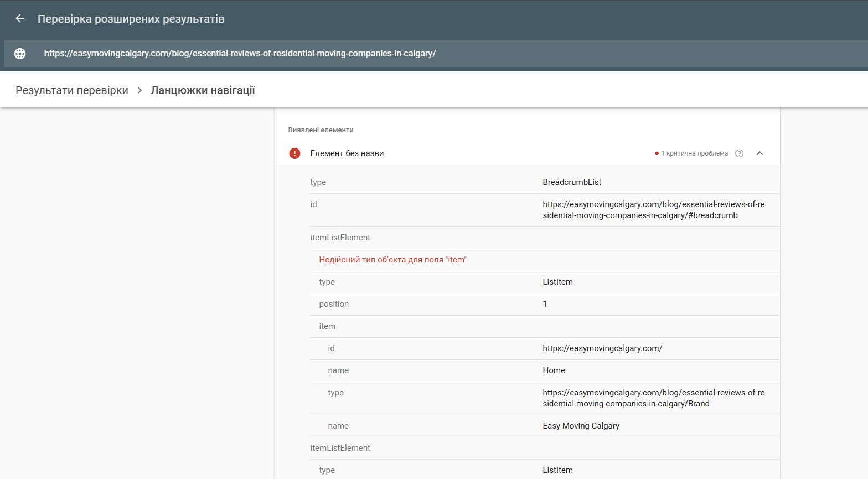868x479 pixels.
Task: Click the 'Easy Moving Calgary' name value
Action: tap(581, 426)
